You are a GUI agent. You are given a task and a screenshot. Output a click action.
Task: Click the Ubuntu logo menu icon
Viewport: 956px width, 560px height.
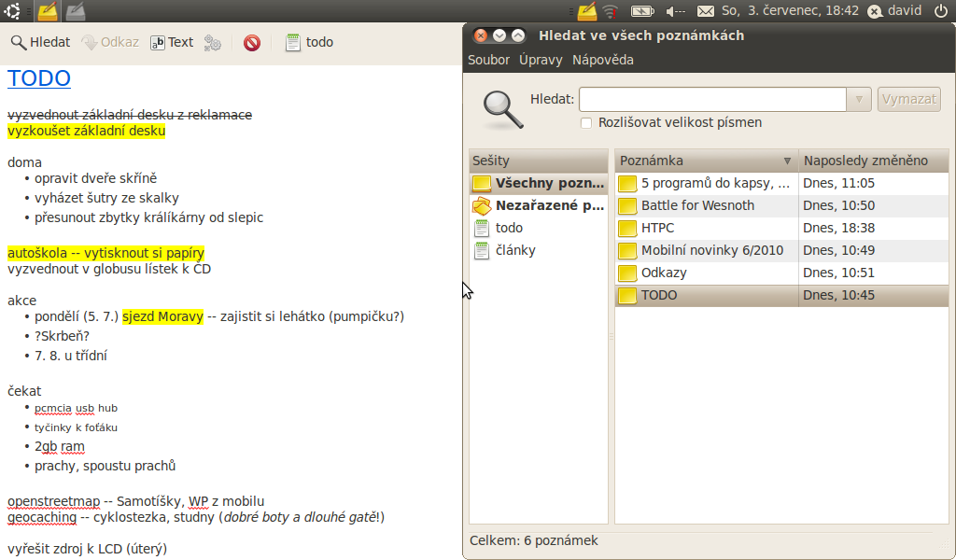12,11
